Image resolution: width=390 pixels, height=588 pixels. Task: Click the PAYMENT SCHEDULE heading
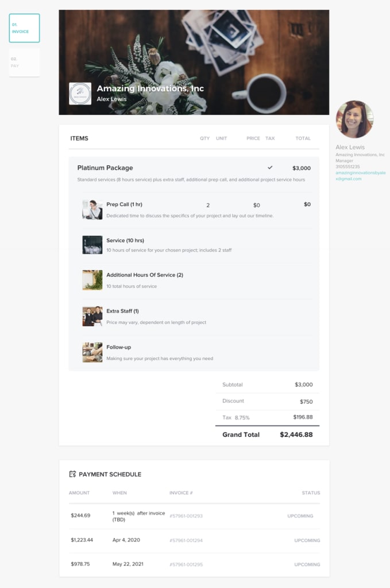tap(110, 474)
